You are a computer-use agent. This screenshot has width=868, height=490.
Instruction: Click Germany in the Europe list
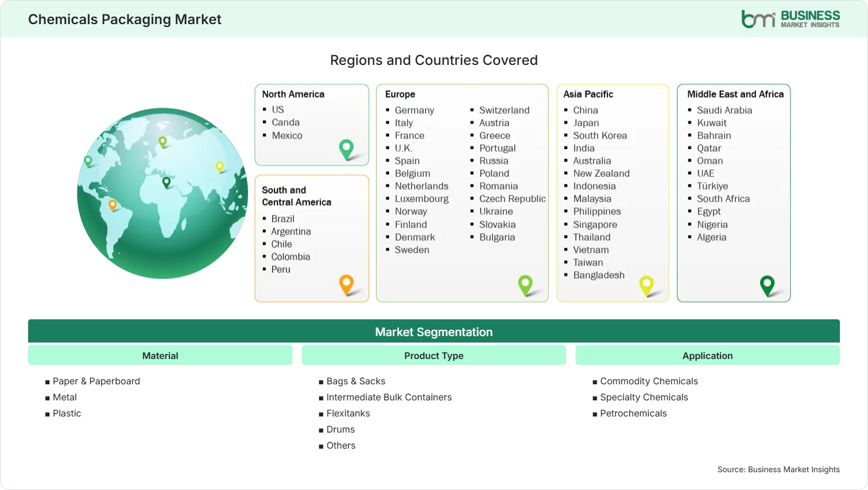(x=414, y=110)
